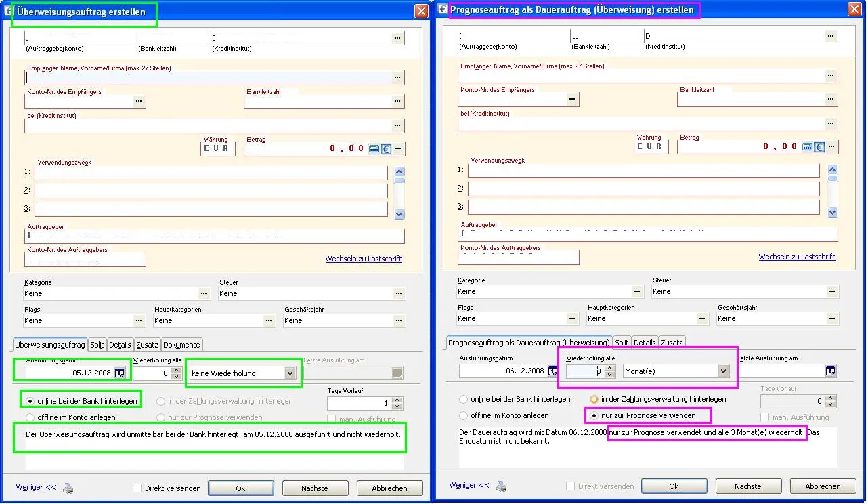The height and width of the screenshot is (504, 868).
Task: Switch to Dokumente tab
Action: [x=181, y=345]
